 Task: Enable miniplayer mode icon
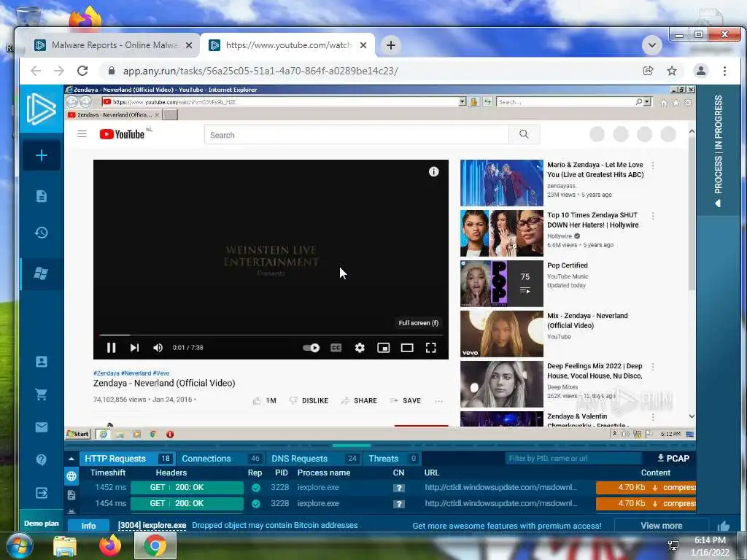[x=384, y=348]
